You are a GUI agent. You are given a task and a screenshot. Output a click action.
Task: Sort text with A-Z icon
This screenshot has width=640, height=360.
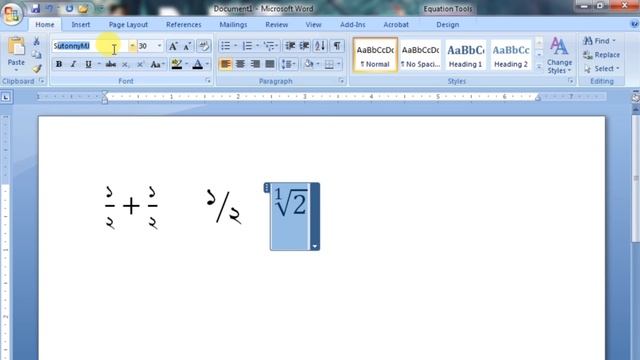tap(320, 46)
